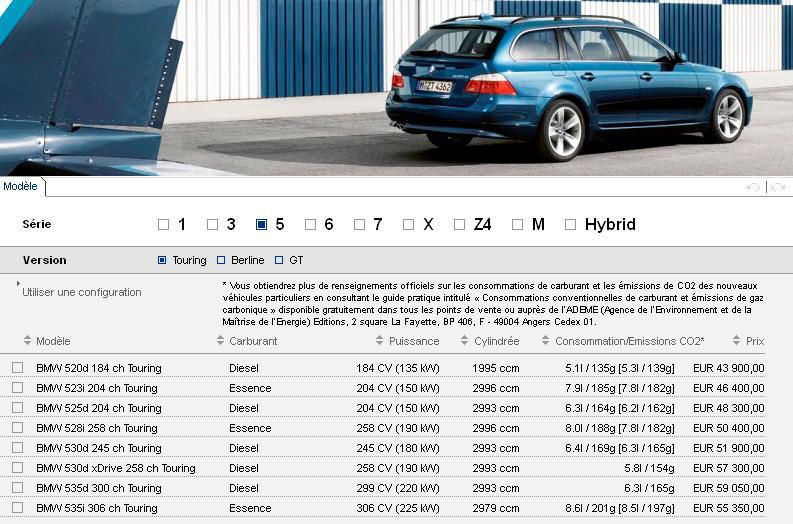Viewport: 793px width, 524px height.
Task: Click consumption 6.3l / 165g value
Action: (x=649, y=488)
